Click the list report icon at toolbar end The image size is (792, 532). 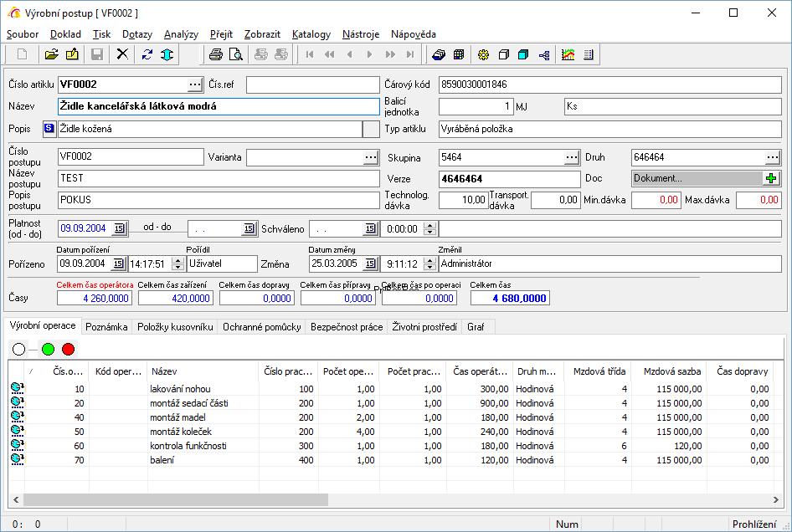(589, 54)
